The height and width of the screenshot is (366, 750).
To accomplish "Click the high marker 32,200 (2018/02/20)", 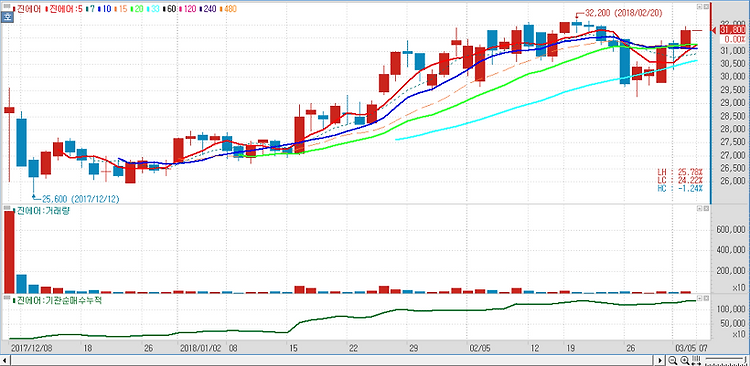I will [624, 13].
